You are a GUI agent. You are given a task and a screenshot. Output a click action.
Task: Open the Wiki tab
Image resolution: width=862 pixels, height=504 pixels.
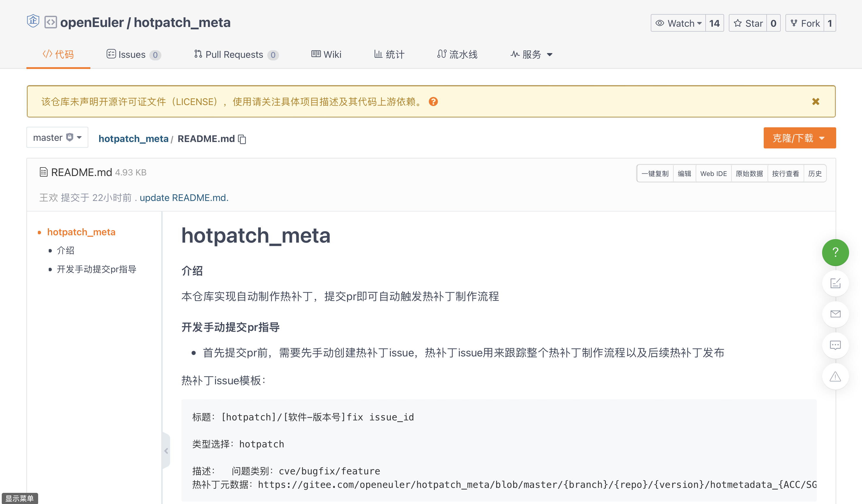(x=326, y=54)
